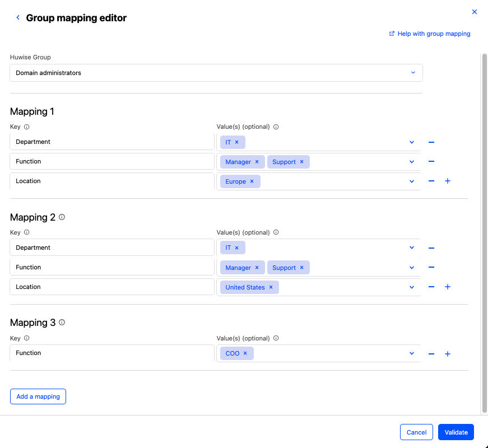
Task: Remove the COO value tag
Action: (x=245, y=353)
